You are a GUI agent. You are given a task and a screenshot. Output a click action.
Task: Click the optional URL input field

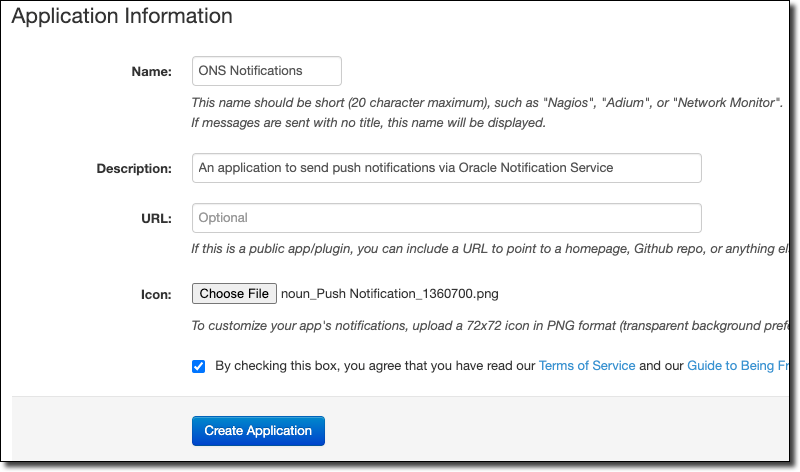[x=446, y=218]
